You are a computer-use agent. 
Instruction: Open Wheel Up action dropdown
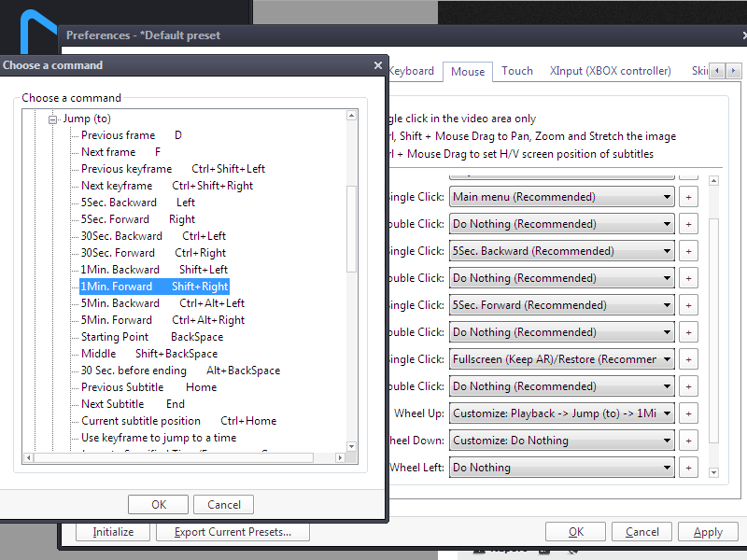(562, 413)
